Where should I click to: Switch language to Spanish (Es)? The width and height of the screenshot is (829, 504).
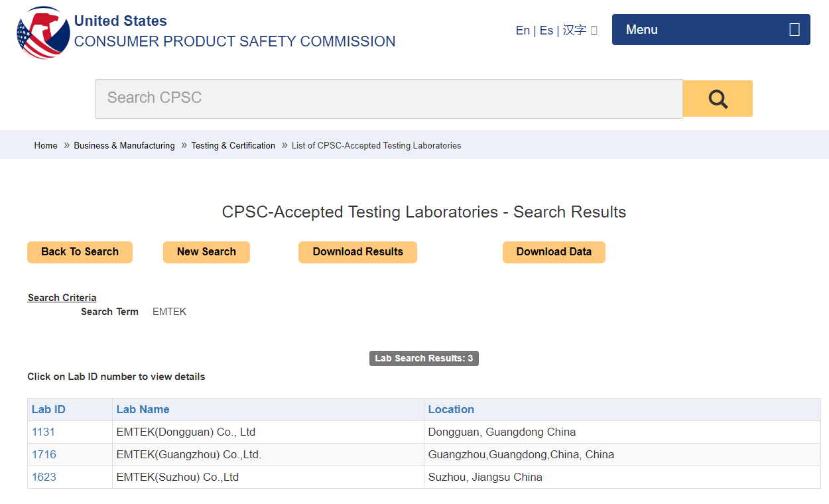tap(546, 31)
